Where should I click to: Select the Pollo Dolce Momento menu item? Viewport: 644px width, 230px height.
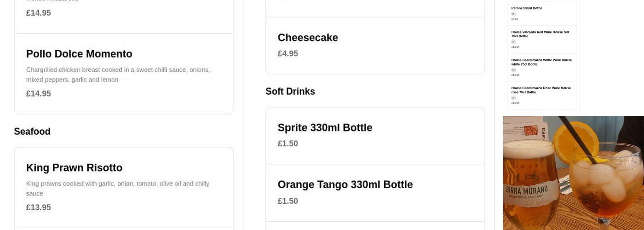79,54
